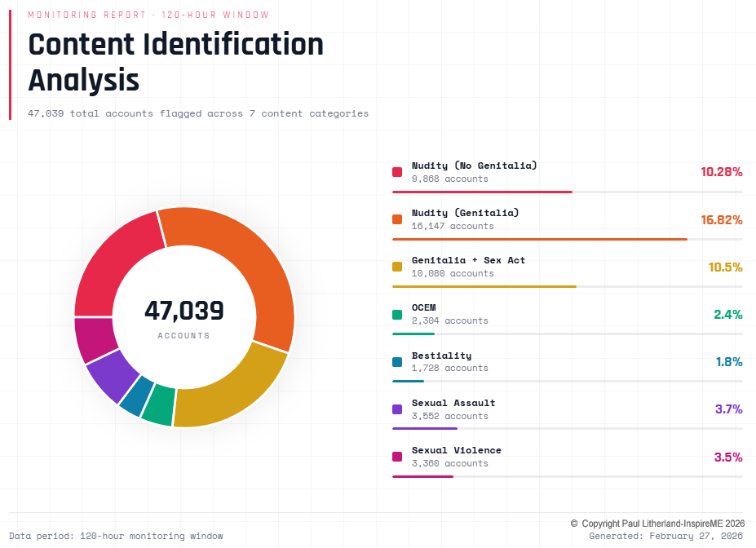The image size is (756, 548).
Task: Click the purple Sexual Assault legend swatch
Action: click(x=397, y=409)
